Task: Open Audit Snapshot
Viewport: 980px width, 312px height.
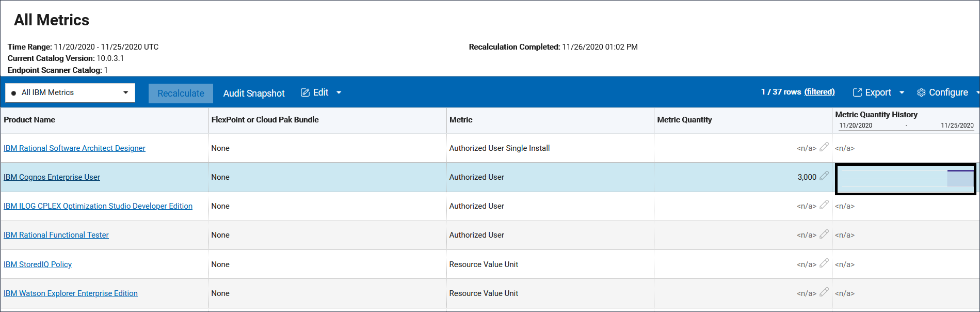Action: (x=254, y=93)
